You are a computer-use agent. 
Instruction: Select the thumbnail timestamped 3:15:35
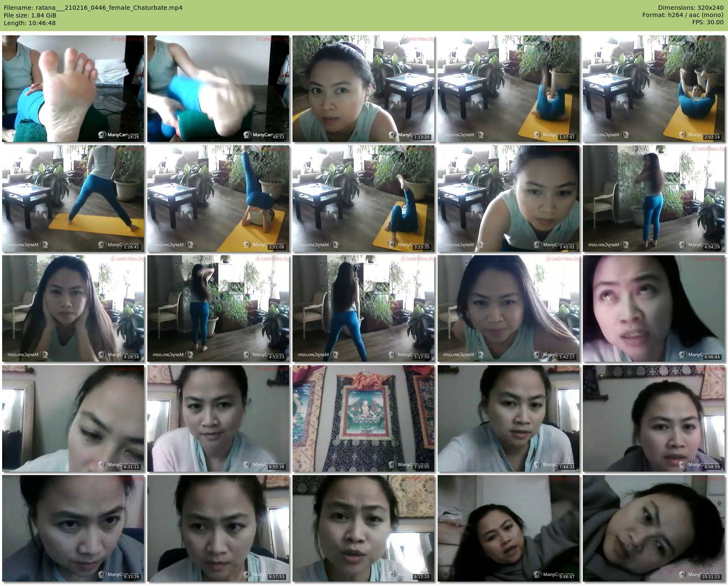[x=363, y=199]
